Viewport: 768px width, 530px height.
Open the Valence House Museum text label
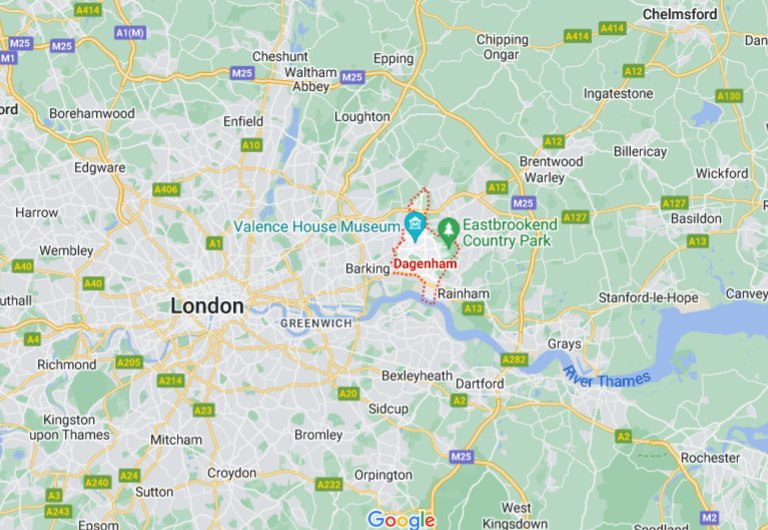[317, 227]
